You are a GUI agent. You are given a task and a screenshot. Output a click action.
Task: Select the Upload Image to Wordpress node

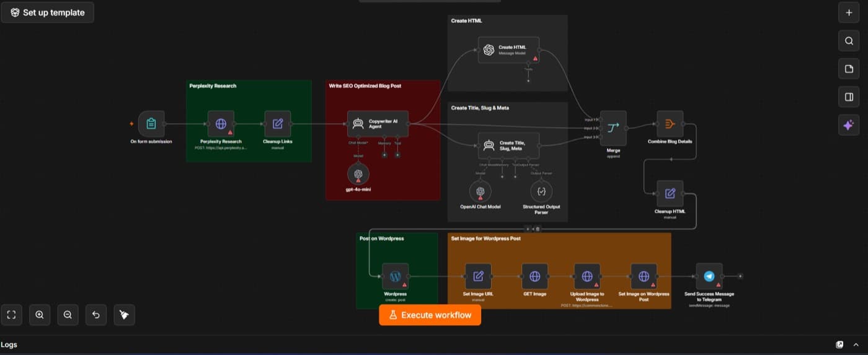point(587,276)
